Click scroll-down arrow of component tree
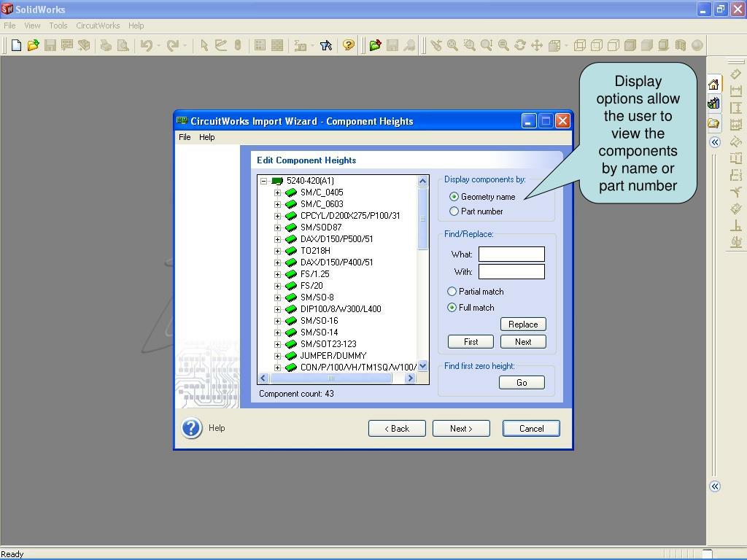 click(422, 366)
